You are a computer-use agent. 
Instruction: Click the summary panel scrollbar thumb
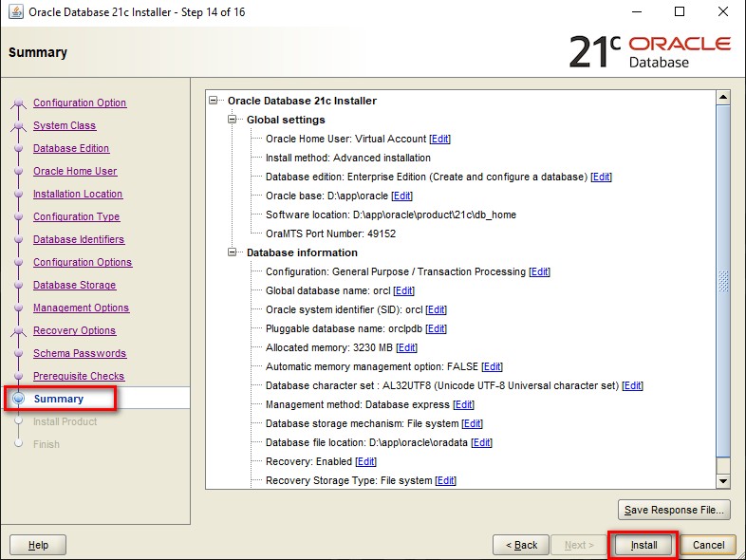click(x=723, y=281)
